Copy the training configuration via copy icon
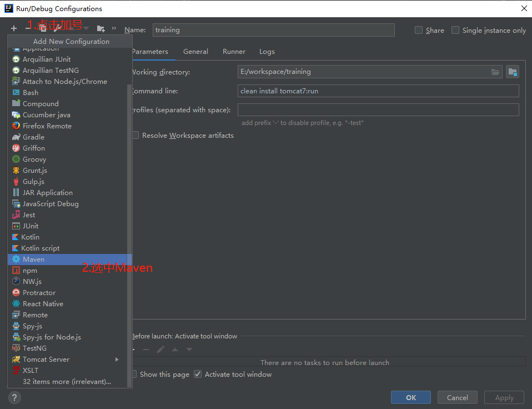The image size is (532, 409). pyautogui.click(x=43, y=28)
